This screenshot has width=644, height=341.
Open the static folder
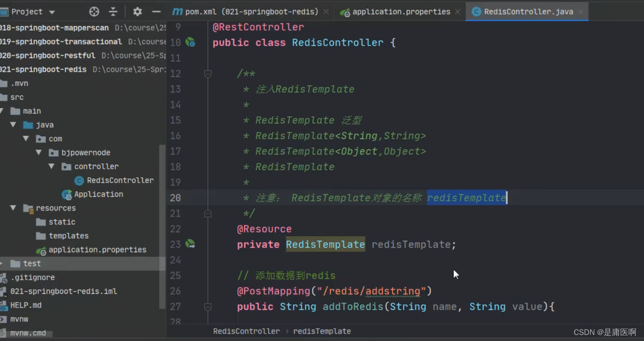(62, 222)
